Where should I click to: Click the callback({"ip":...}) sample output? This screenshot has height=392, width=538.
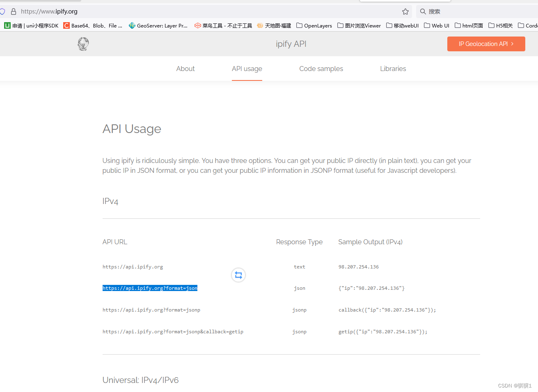(387, 310)
